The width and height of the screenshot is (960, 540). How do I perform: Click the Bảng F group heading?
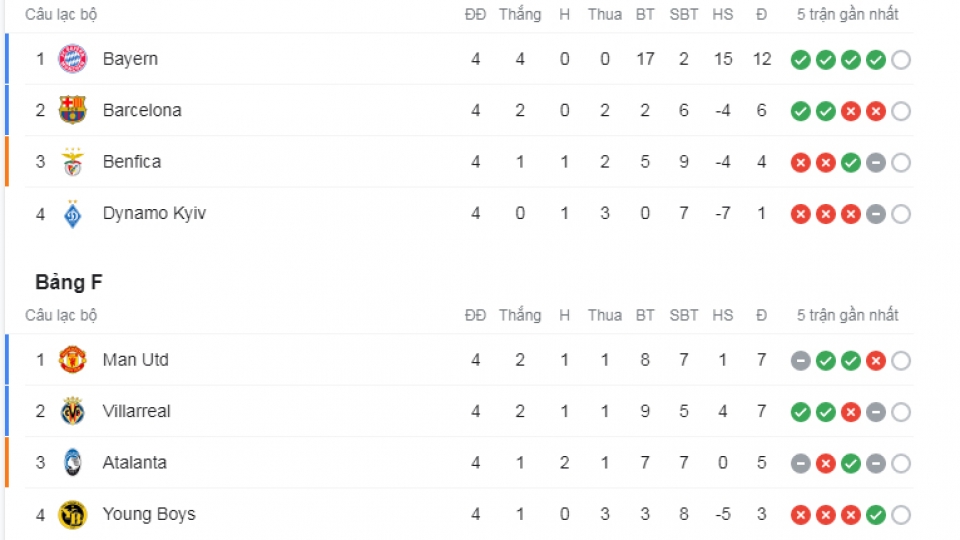click(69, 282)
